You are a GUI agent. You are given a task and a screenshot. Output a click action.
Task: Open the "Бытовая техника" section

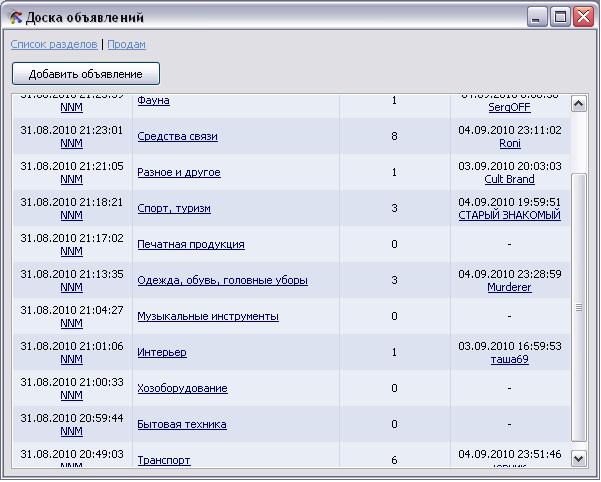click(x=182, y=425)
